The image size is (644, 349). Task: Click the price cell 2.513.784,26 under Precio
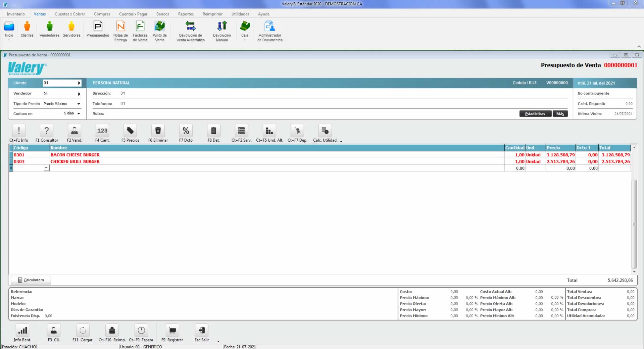point(560,161)
